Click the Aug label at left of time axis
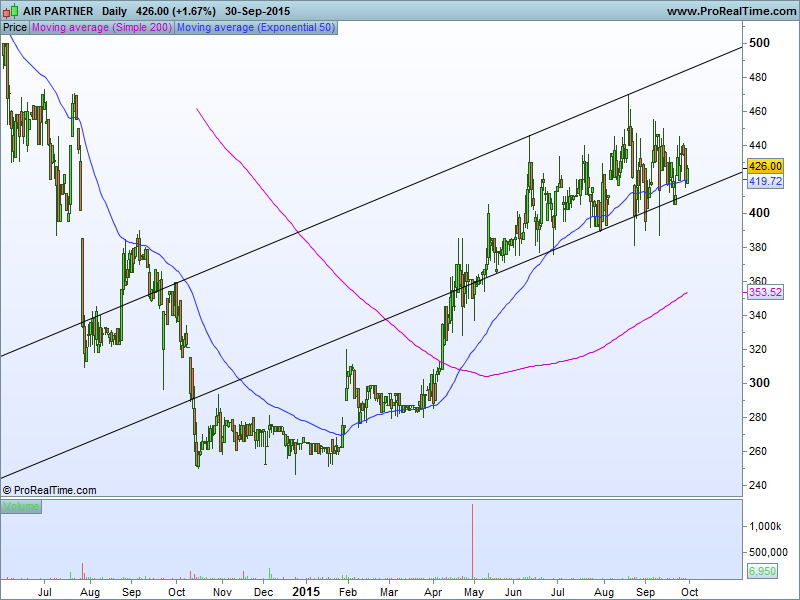The image size is (800, 600). [90, 592]
